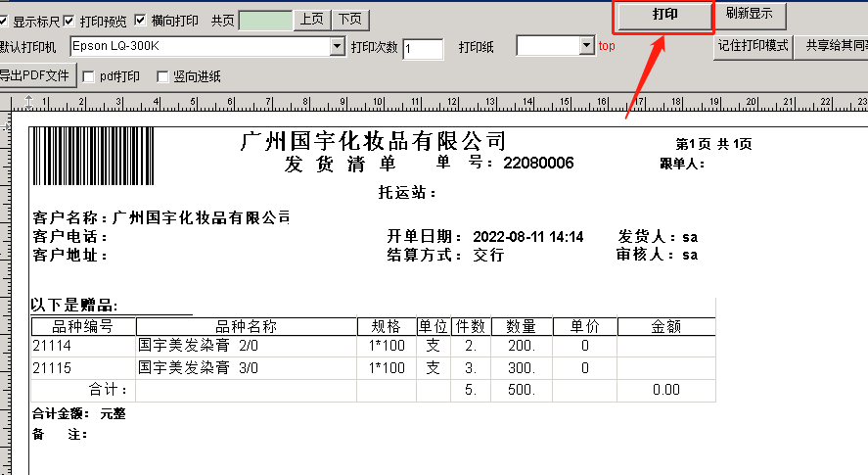Select the 国宇美发染膏 2/0 product row

(x=245, y=345)
